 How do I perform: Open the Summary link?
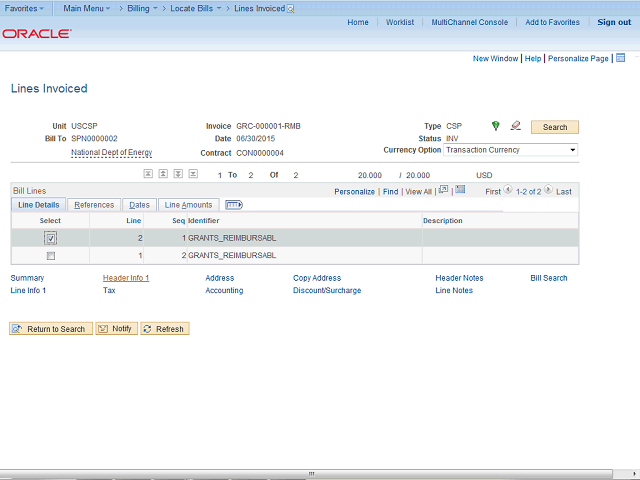pyautogui.click(x=27, y=278)
